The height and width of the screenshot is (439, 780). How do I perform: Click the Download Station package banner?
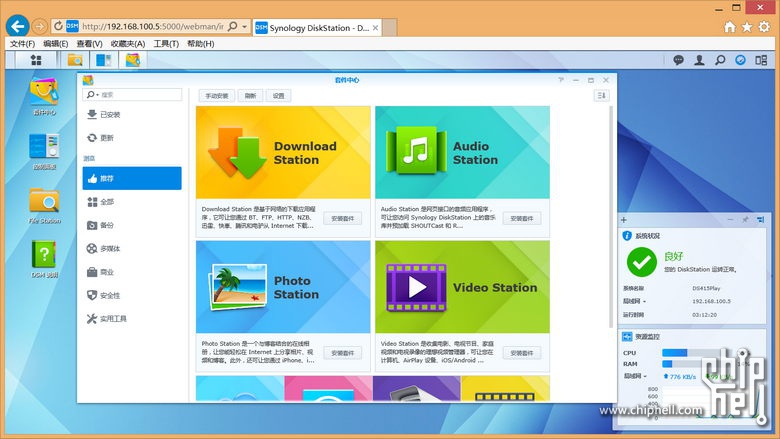(283, 152)
